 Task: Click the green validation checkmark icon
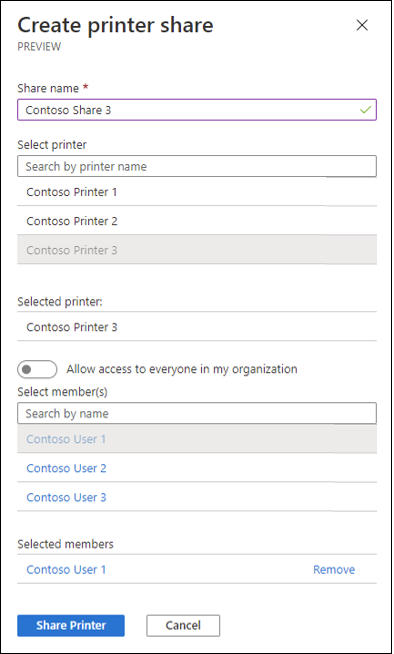coord(366,110)
